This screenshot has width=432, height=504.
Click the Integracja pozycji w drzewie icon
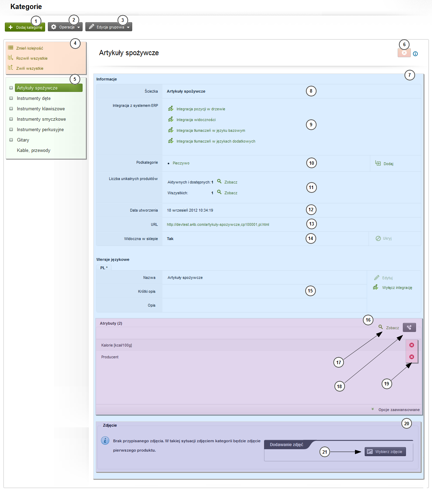(x=171, y=109)
